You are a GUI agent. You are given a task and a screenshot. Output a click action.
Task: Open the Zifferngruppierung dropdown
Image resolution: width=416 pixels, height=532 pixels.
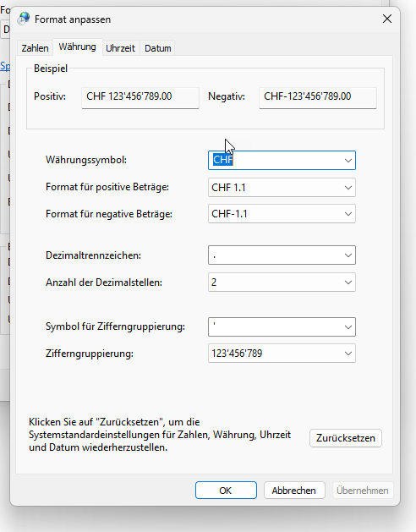282,354
